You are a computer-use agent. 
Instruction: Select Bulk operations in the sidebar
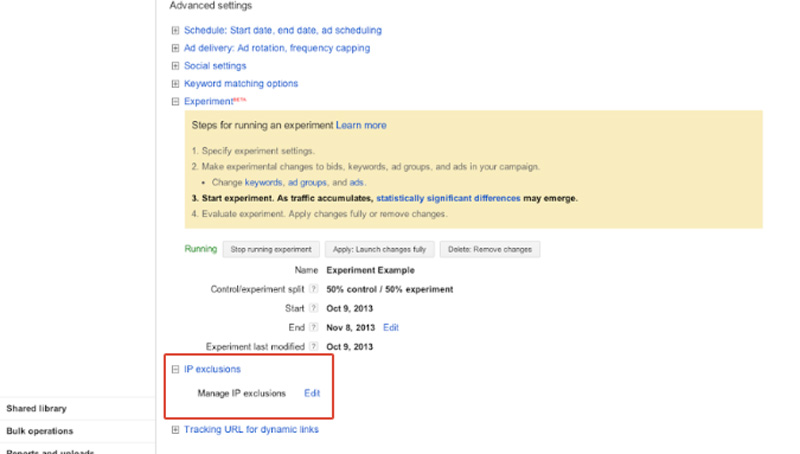click(x=40, y=431)
